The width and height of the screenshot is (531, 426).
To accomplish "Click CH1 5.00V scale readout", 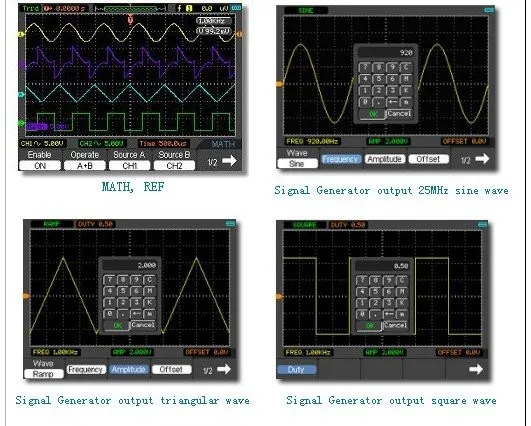I will pyautogui.click(x=42, y=144).
